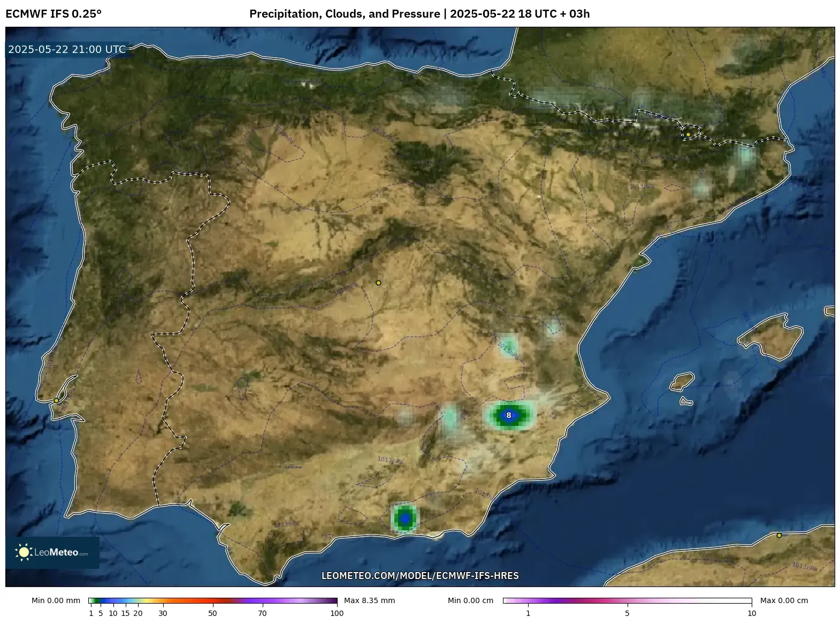This screenshot has height=617, width=840.
Task: Click the 10 tick on snow scale
Action: (x=752, y=613)
